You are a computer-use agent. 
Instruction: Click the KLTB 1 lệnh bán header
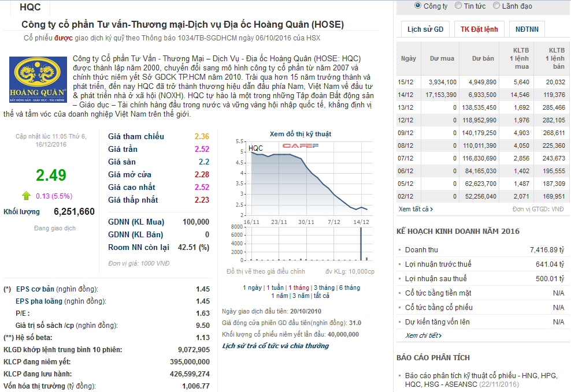click(x=555, y=58)
